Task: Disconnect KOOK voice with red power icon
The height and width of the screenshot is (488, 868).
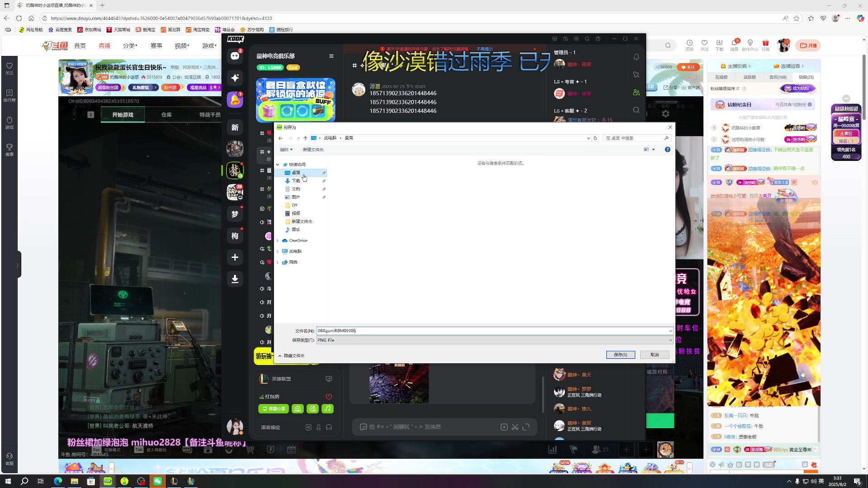Action: [x=329, y=396]
